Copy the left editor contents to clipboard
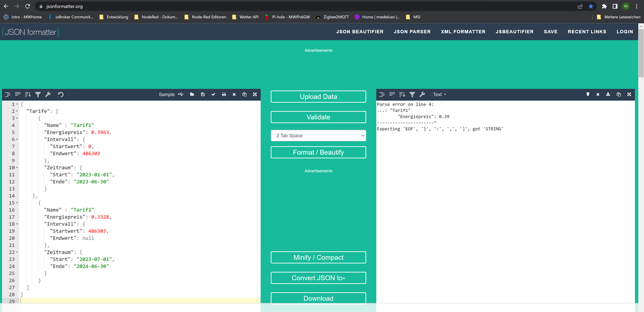This screenshot has width=644, height=312. click(x=244, y=94)
